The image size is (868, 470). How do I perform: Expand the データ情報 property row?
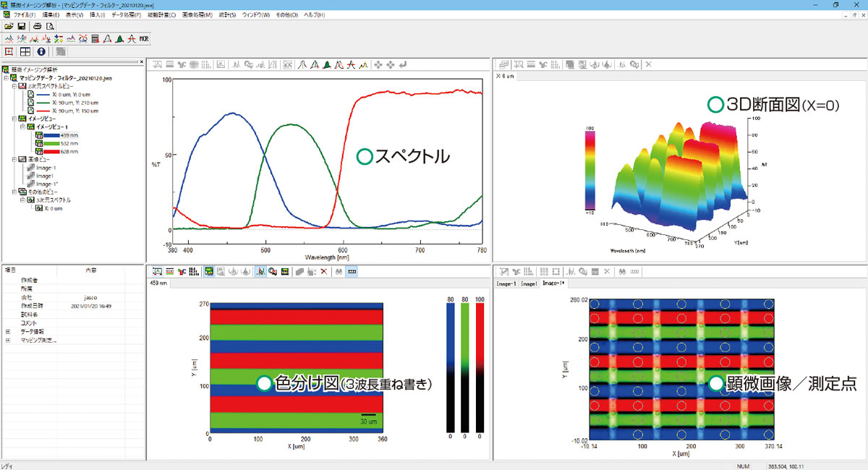[x=8, y=331]
